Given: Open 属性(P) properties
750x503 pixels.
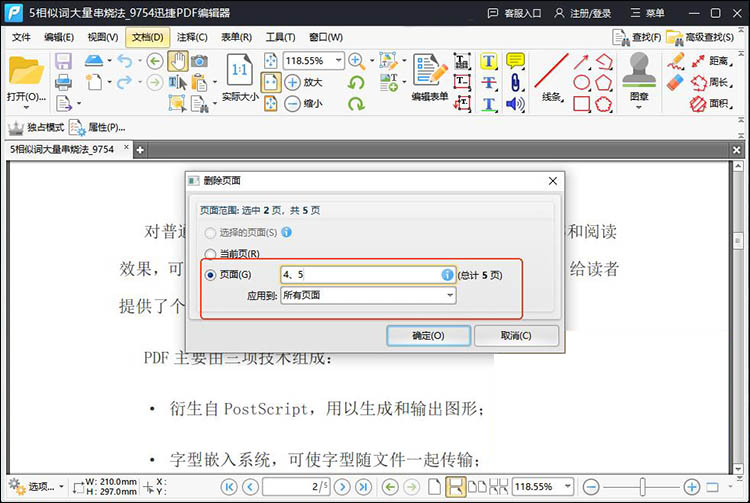Looking at the screenshot, I should [97, 127].
